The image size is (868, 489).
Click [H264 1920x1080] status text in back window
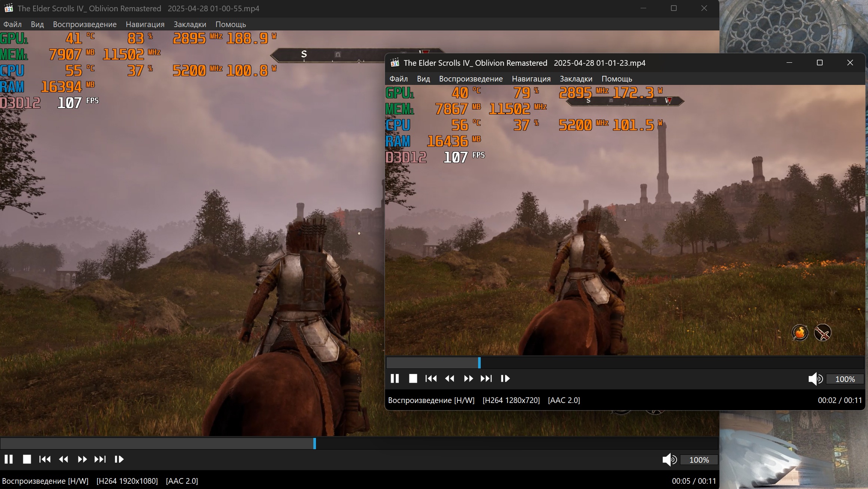pos(127,481)
